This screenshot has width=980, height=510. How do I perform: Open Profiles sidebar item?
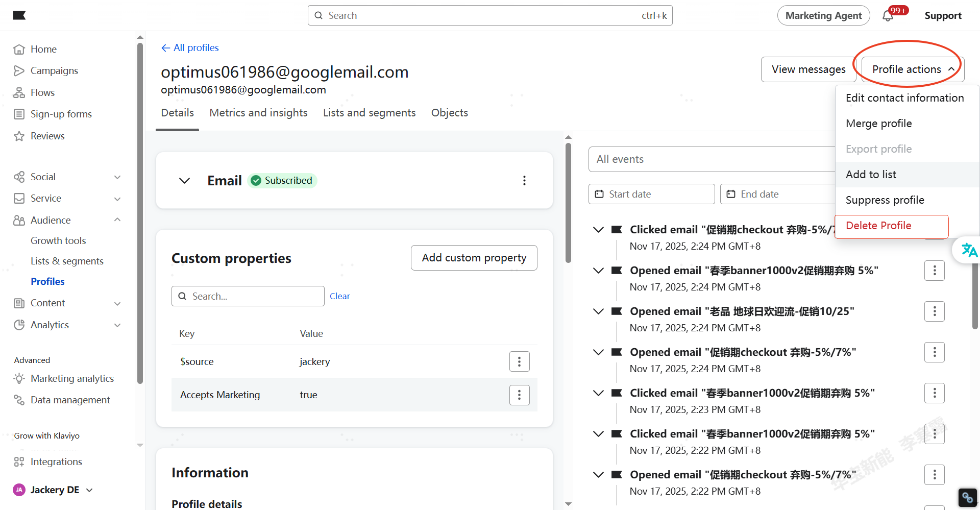click(x=47, y=281)
